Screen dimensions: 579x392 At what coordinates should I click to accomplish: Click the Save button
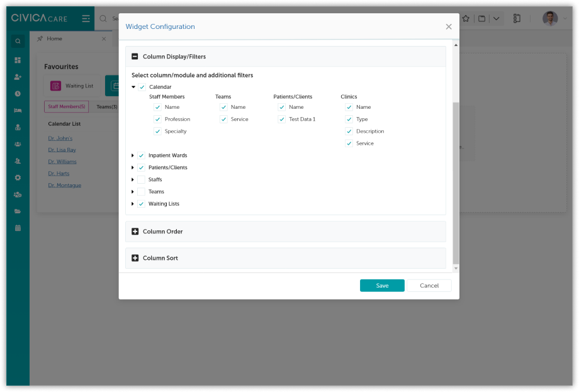382,286
